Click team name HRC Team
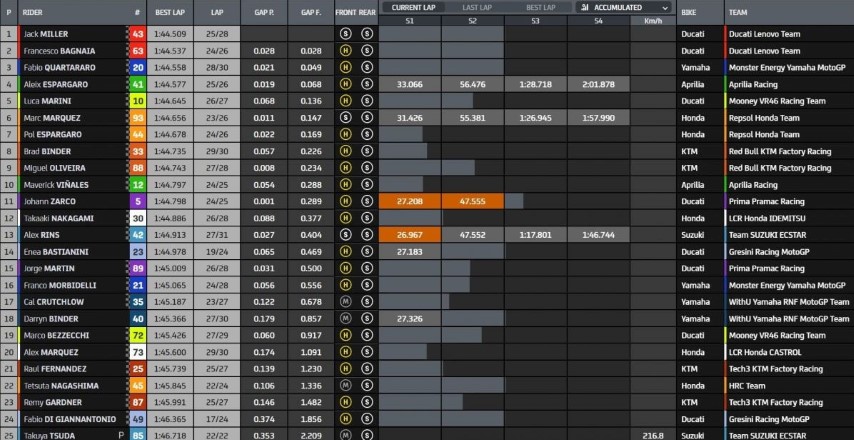Image resolution: width=854 pixels, height=440 pixels. (747, 386)
